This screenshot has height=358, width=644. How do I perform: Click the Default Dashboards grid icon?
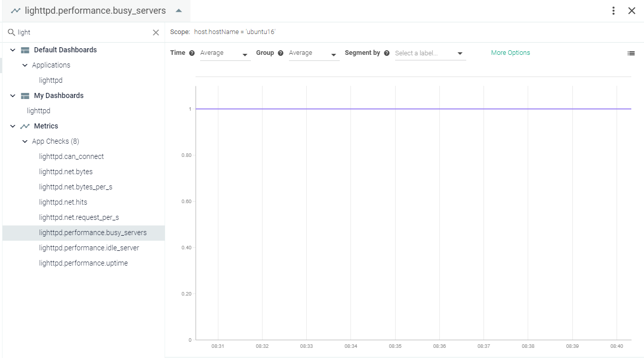pos(25,50)
